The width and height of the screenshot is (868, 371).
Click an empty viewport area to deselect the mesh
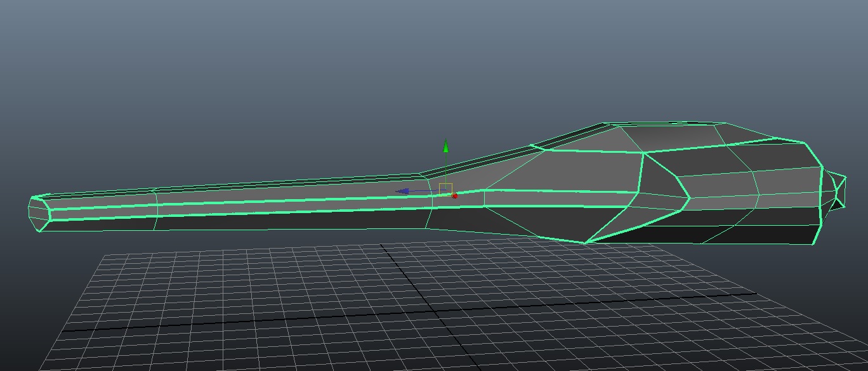[x=190, y=76]
